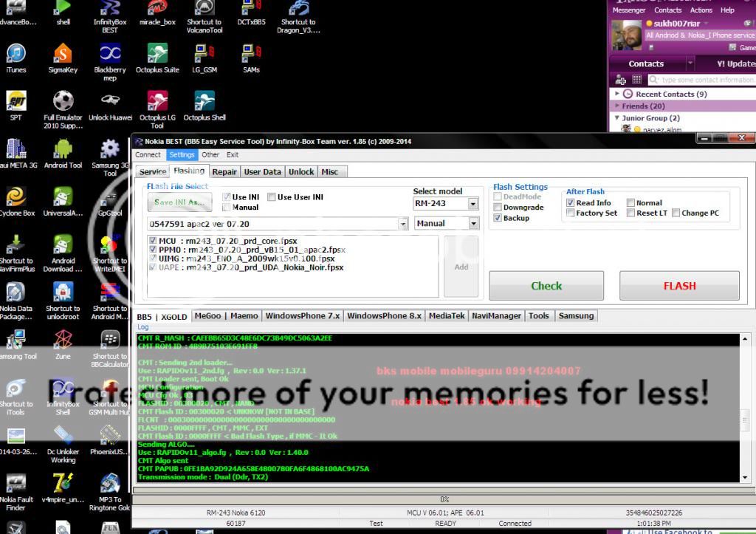Toggle the PPM0 apac2 file entry
Screen dimensions: 756x534
click(x=153, y=250)
